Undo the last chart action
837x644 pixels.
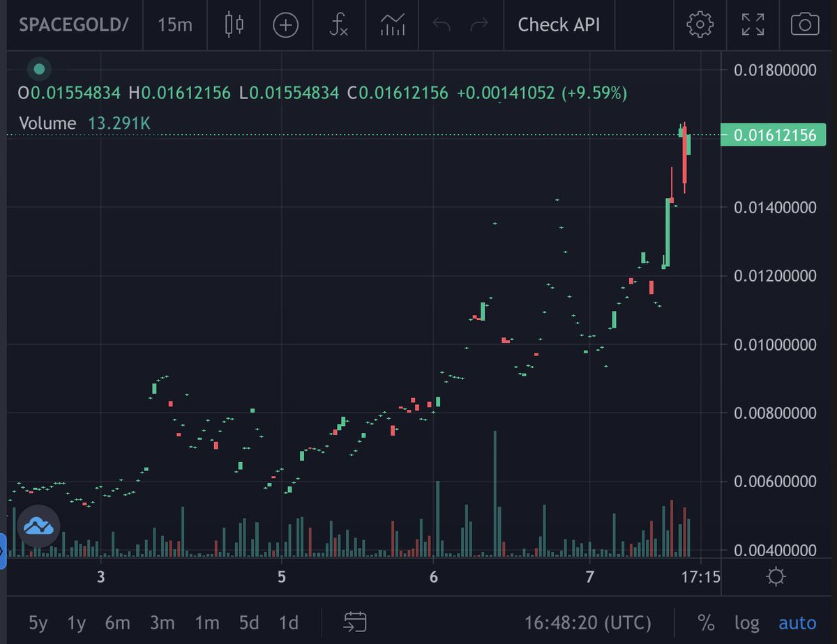point(442,26)
